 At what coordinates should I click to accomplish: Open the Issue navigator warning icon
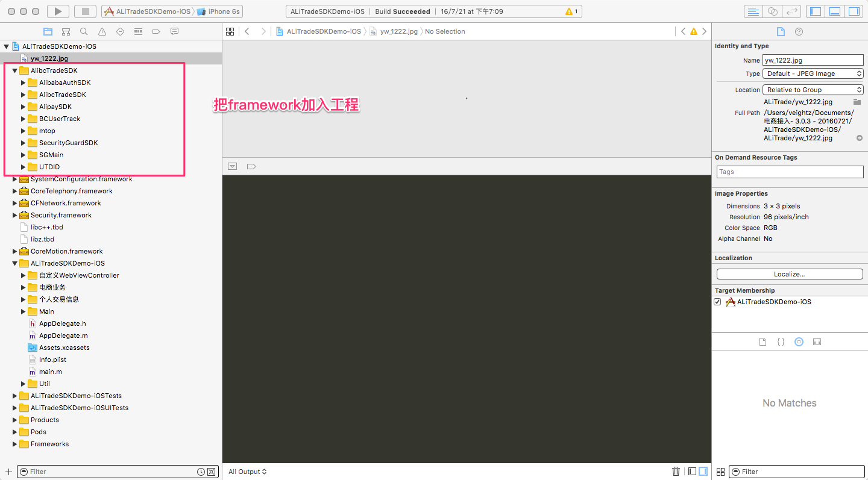102,31
